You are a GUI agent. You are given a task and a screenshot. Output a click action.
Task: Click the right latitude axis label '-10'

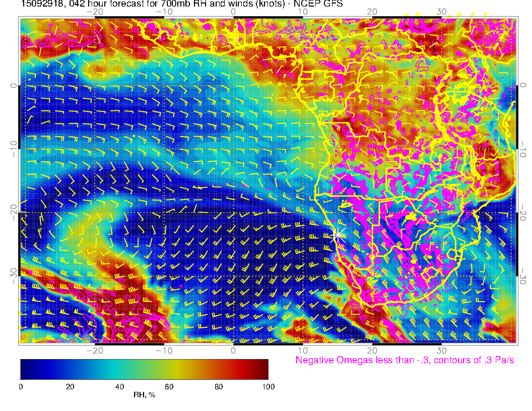pos(523,149)
